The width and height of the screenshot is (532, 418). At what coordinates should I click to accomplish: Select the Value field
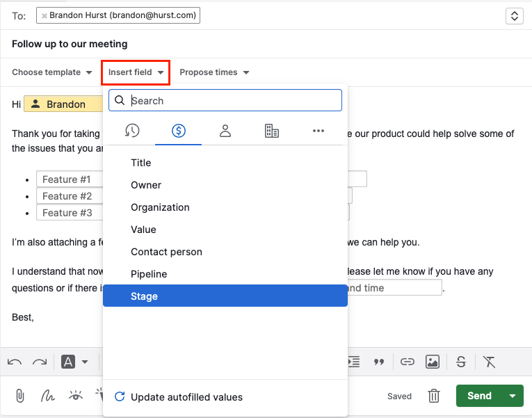tap(225, 230)
